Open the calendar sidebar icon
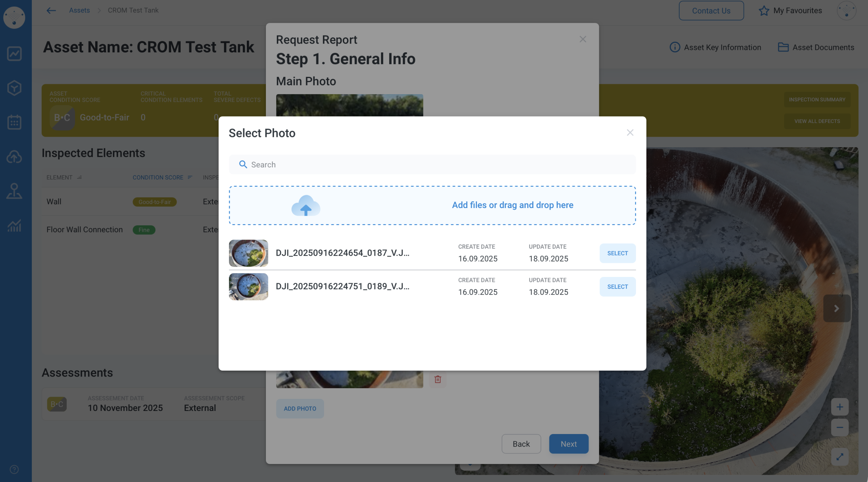Viewport: 868px width, 482px height. [14, 122]
